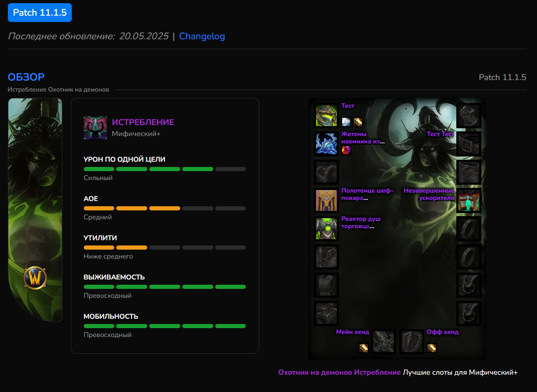Click the belt slot next to Тест Тест
The height and width of the screenshot is (392, 537).
469,144
